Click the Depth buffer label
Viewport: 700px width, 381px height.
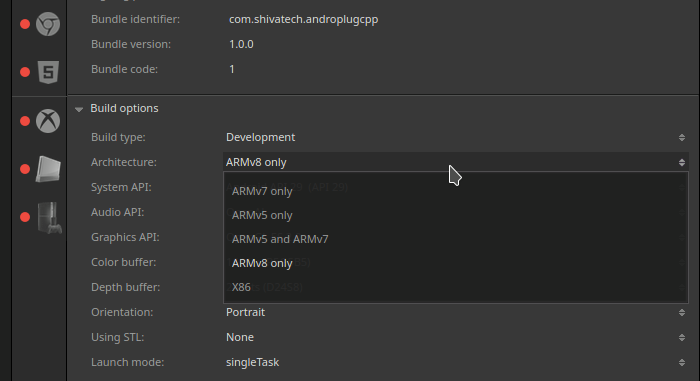pyautogui.click(x=125, y=287)
